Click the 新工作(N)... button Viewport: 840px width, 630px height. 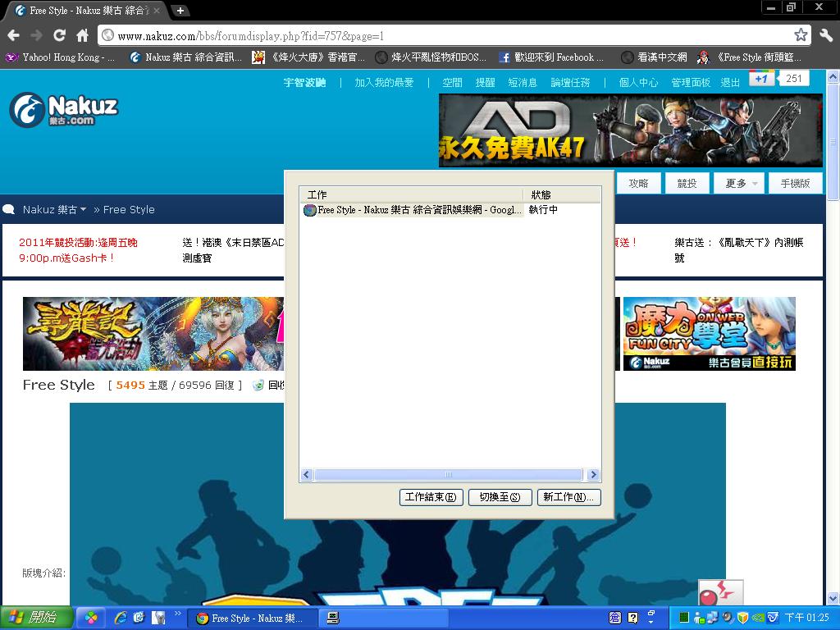coord(569,497)
